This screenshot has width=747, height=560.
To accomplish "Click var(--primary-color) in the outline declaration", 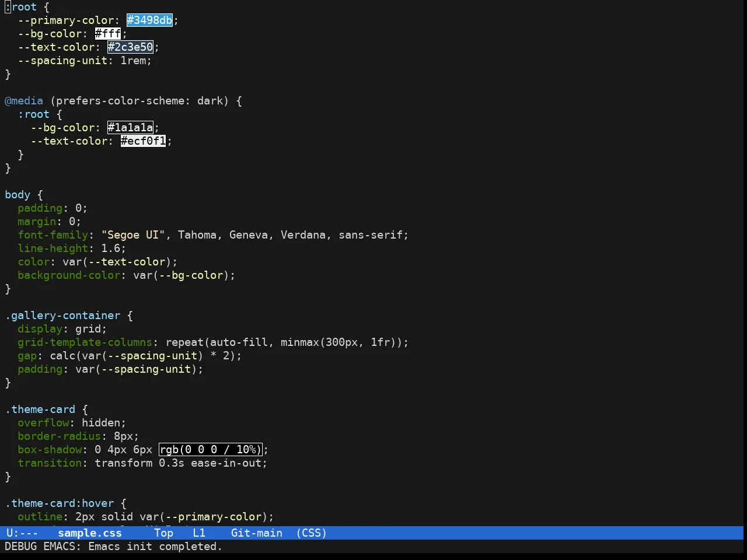I will coord(204,517).
